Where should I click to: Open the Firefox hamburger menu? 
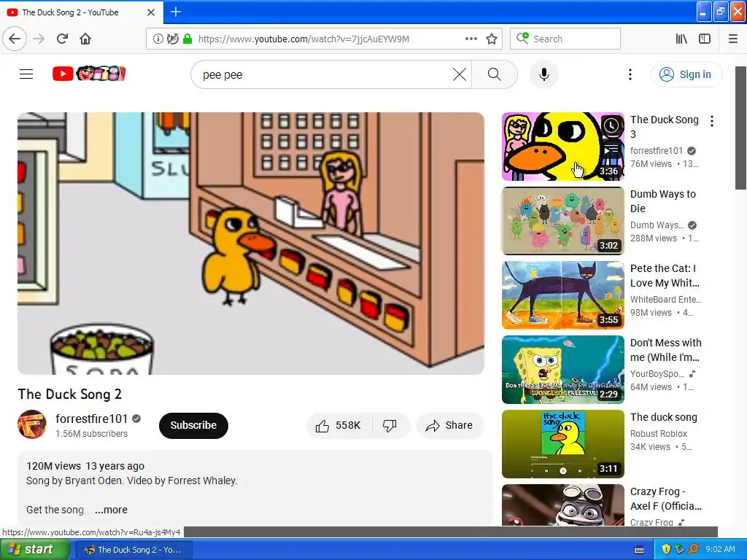point(733,39)
